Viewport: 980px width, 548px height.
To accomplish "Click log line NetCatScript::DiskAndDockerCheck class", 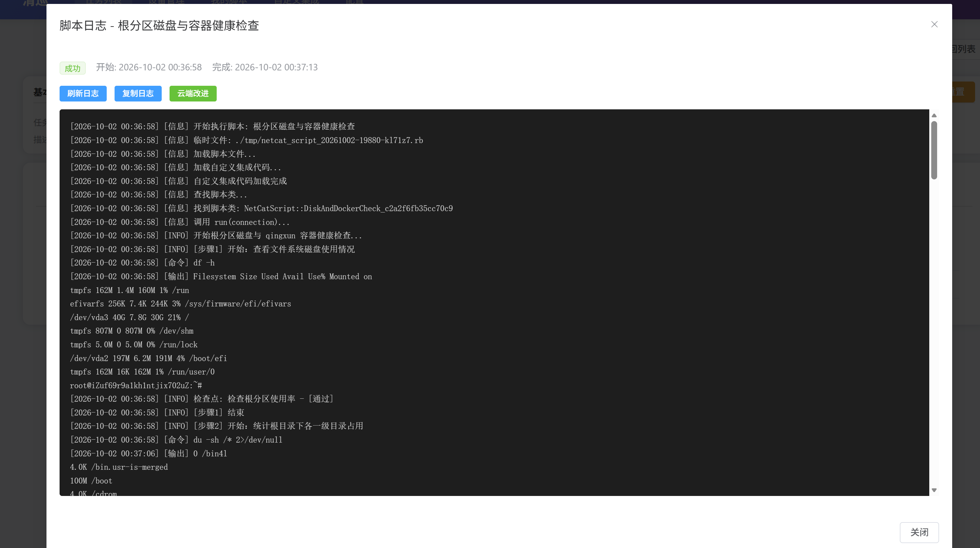I will [x=261, y=209].
